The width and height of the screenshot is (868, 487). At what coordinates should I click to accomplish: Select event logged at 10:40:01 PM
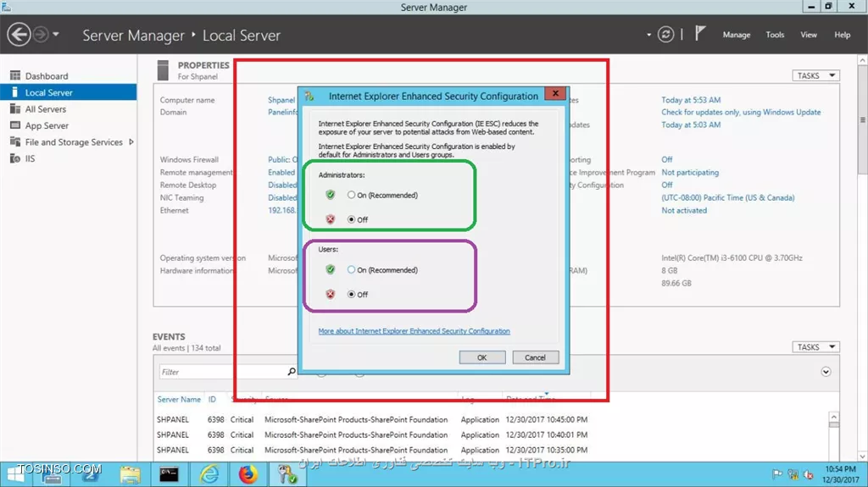point(372,435)
